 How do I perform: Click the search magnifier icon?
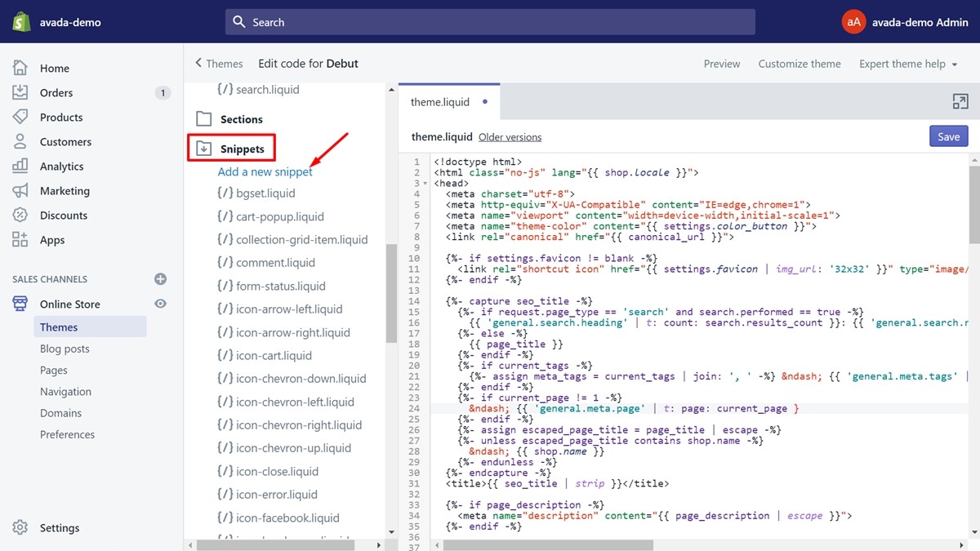[x=239, y=22]
